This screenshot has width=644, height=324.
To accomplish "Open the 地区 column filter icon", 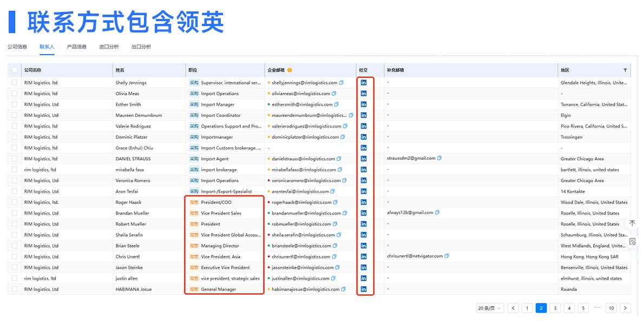I will (625, 70).
